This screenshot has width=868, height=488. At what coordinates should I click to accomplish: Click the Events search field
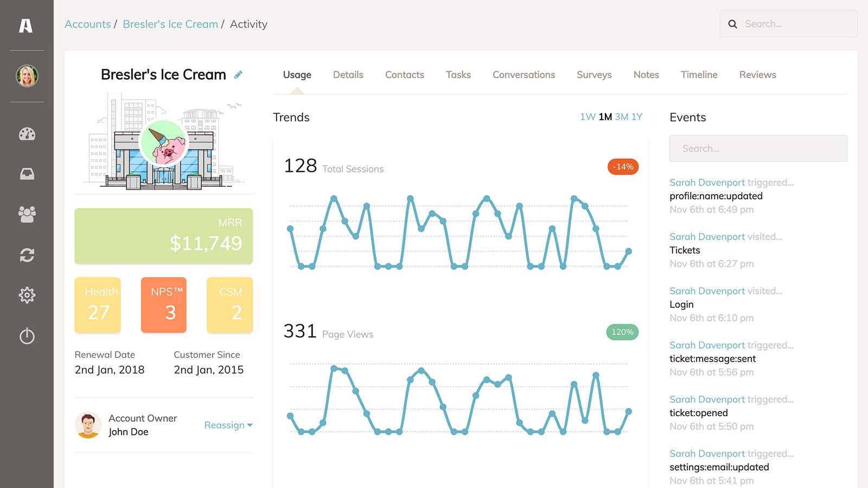[758, 148]
